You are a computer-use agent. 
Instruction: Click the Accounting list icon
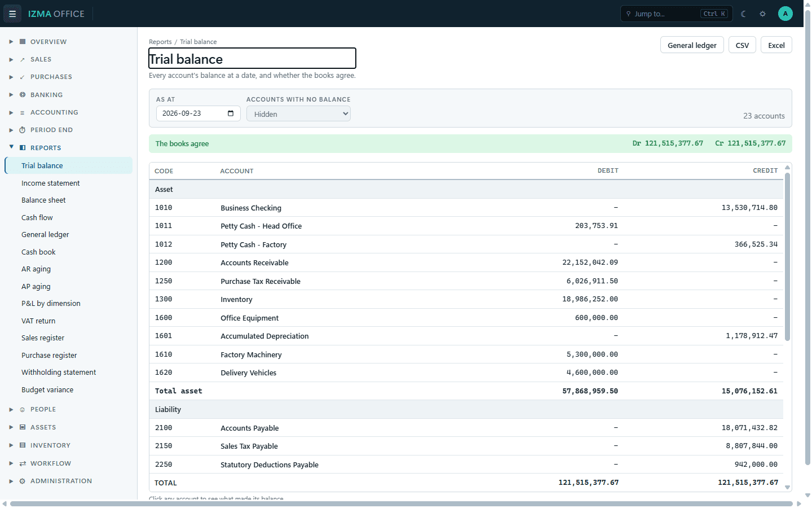coord(23,112)
